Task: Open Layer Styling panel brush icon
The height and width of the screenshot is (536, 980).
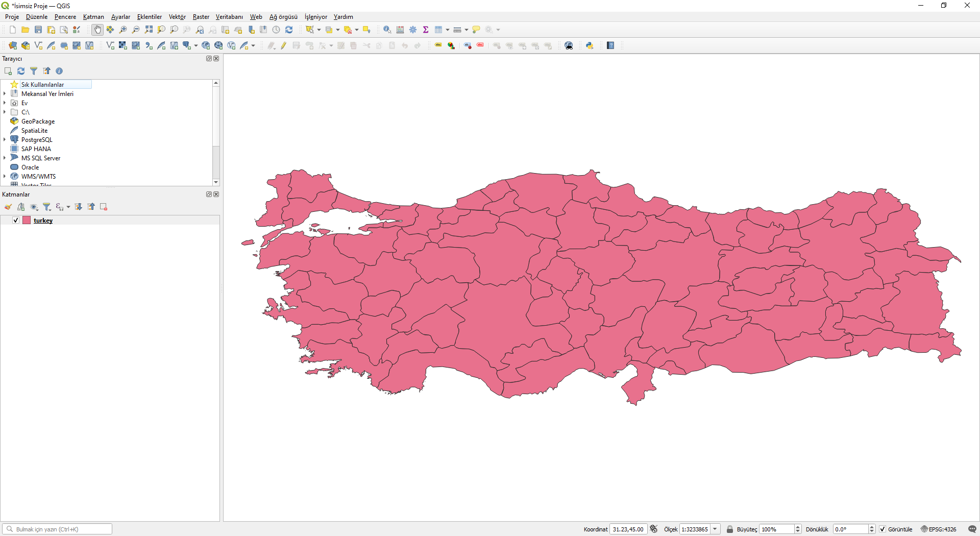Action: click(x=8, y=207)
